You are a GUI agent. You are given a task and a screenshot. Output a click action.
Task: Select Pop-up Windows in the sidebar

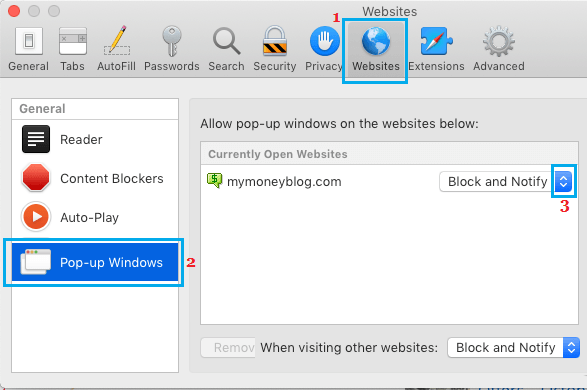pyautogui.click(x=95, y=262)
